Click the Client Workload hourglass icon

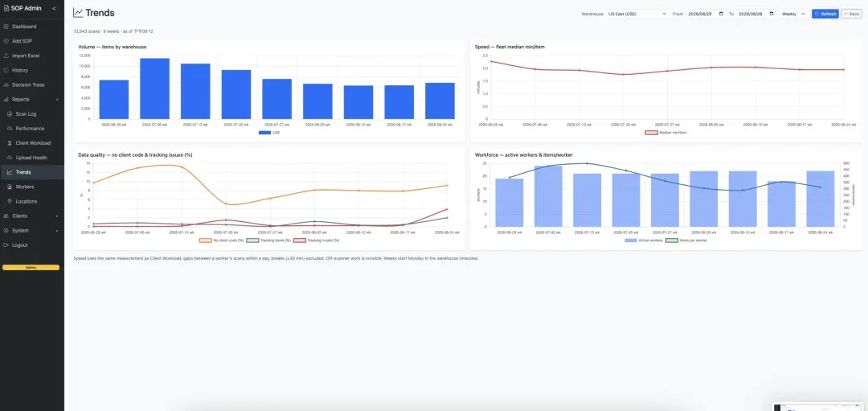click(10, 143)
